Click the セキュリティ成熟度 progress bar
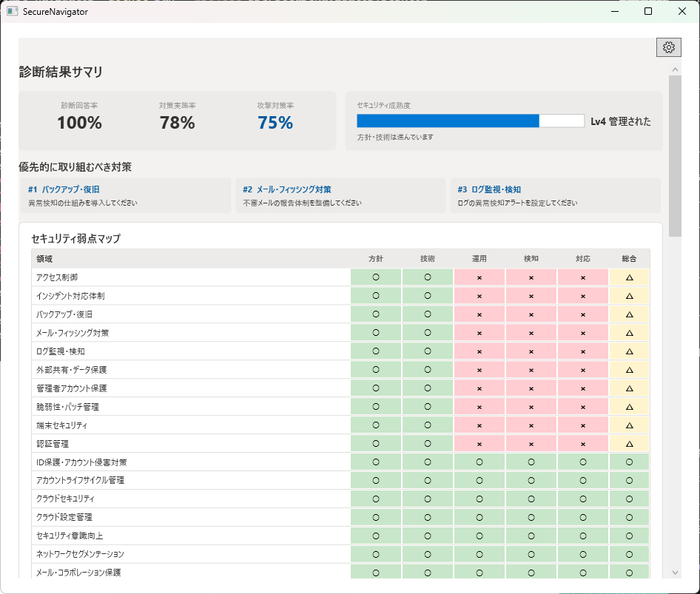Image resolution: width=700 pixels, height=594 pixels. click(470, 121)
